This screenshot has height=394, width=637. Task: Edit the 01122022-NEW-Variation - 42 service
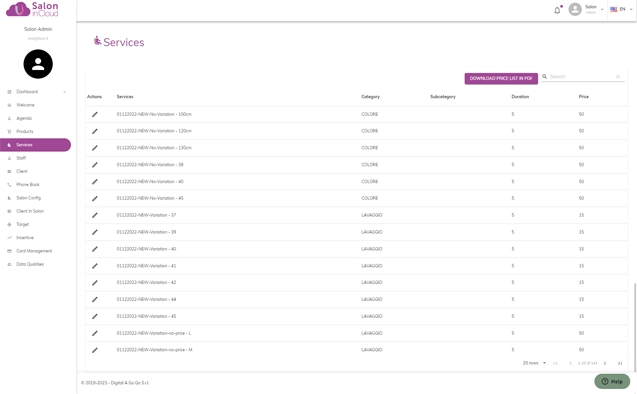95,283
